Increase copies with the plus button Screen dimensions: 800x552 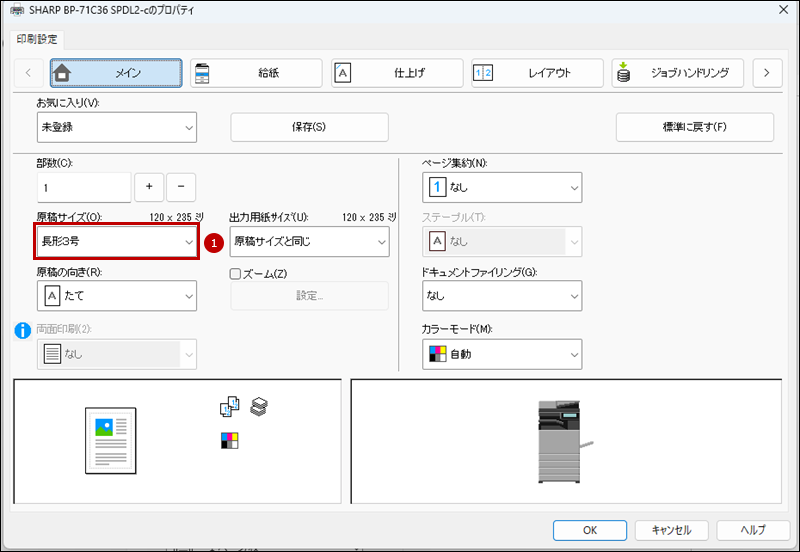tap(149, 187)
